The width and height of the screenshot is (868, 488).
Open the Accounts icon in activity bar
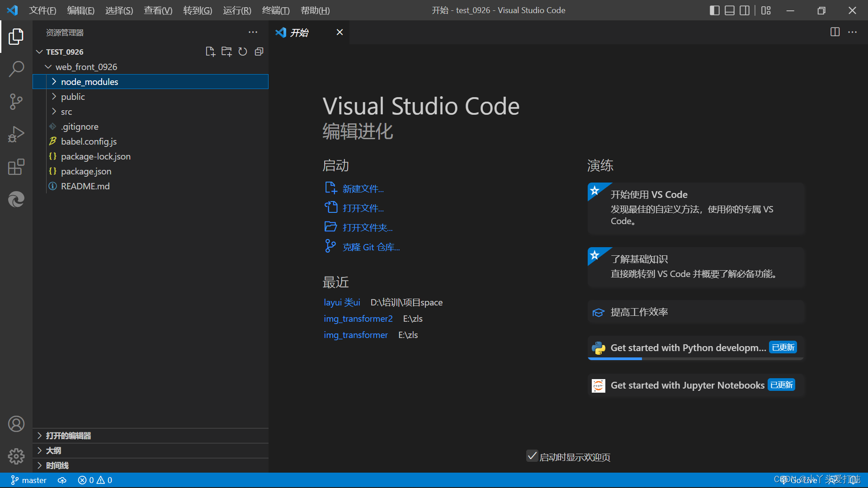[x=16, y=424]
